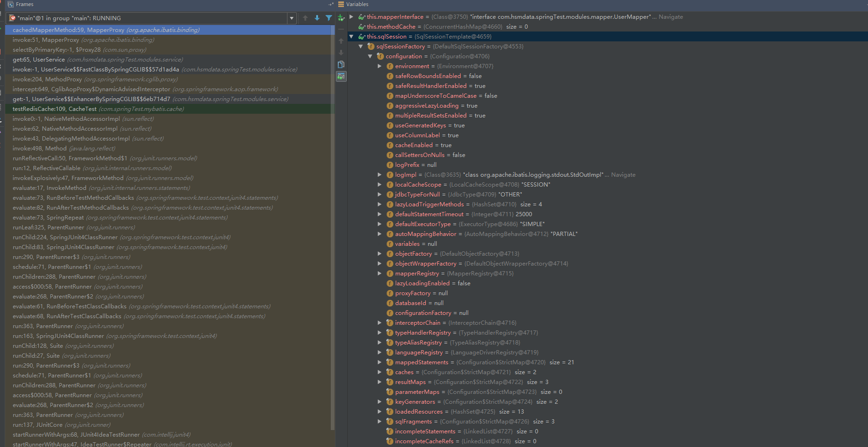Select cachedMapperMethod:59, MapperProxy frame
This screenshot has height=447, width=868.
(168, 30)
